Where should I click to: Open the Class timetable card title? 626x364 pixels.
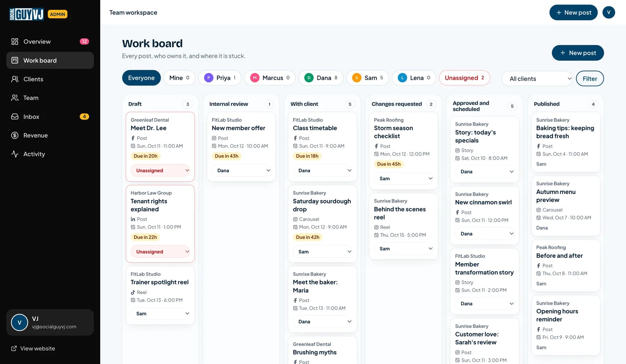pos(315,128)
